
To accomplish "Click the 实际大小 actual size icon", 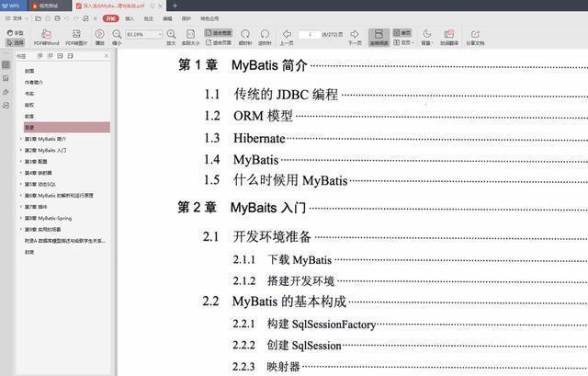I will tap(190, 34).
